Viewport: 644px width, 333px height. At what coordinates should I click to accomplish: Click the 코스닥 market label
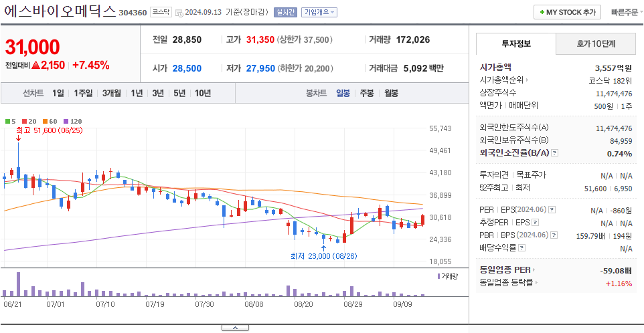tap(161, 12)
